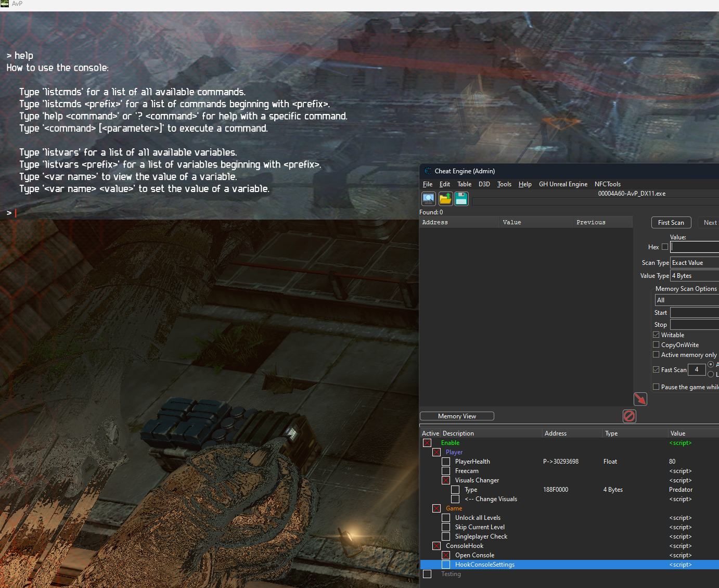Open the Table menu

(465, 184)
